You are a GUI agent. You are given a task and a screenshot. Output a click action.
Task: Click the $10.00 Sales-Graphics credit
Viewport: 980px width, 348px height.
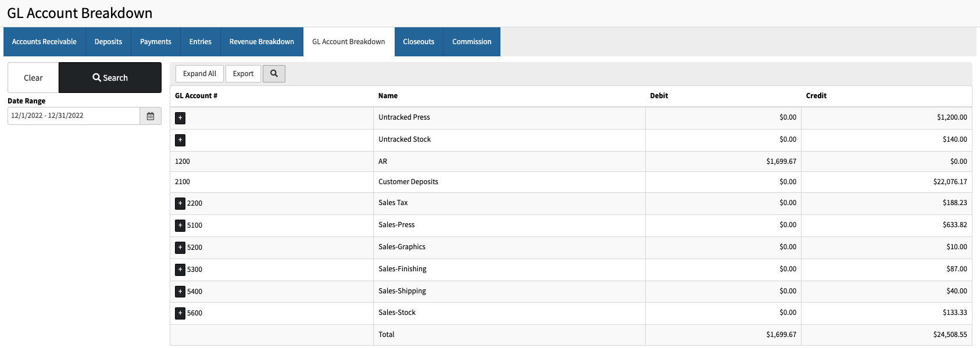957,247
